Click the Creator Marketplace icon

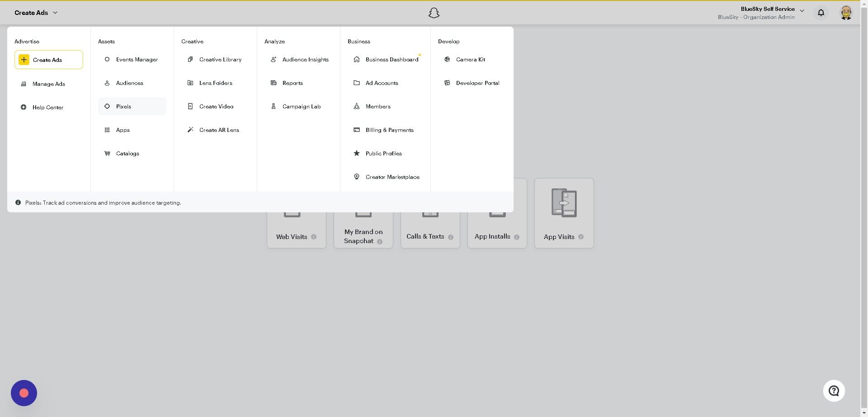(357, 177)
